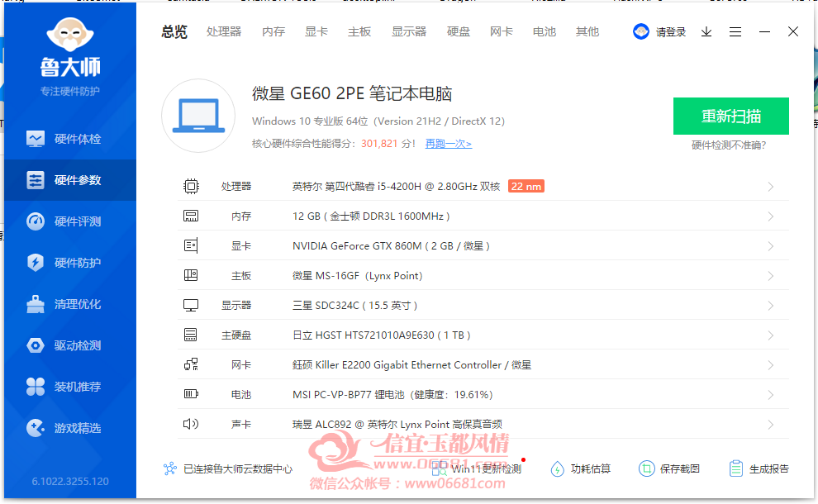Open 装机推荐 in sidebar
Image resolution: width=818 pixels, height=504 pixels.
coord(70,387)
